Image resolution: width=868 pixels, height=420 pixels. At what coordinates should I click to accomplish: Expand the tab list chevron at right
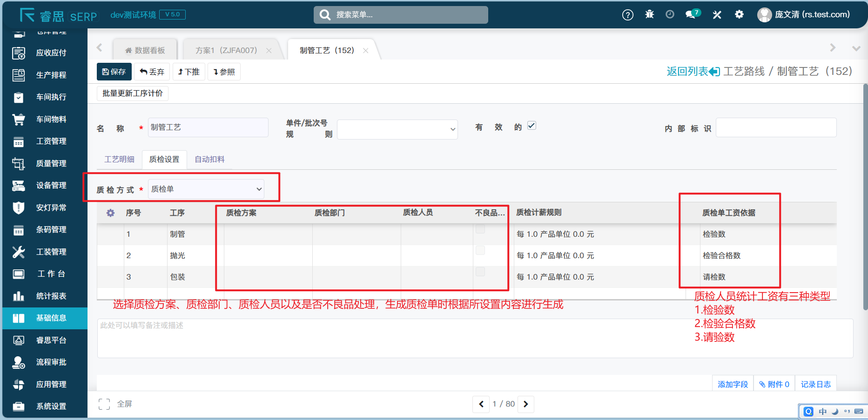[855, 48]
